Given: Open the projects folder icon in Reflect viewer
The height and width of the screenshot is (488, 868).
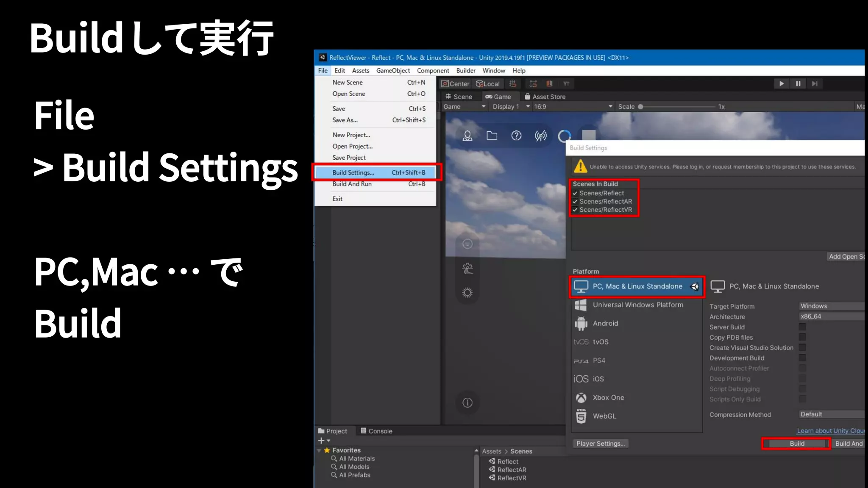Looking at the screenshot, I should [x=492, y=136].
